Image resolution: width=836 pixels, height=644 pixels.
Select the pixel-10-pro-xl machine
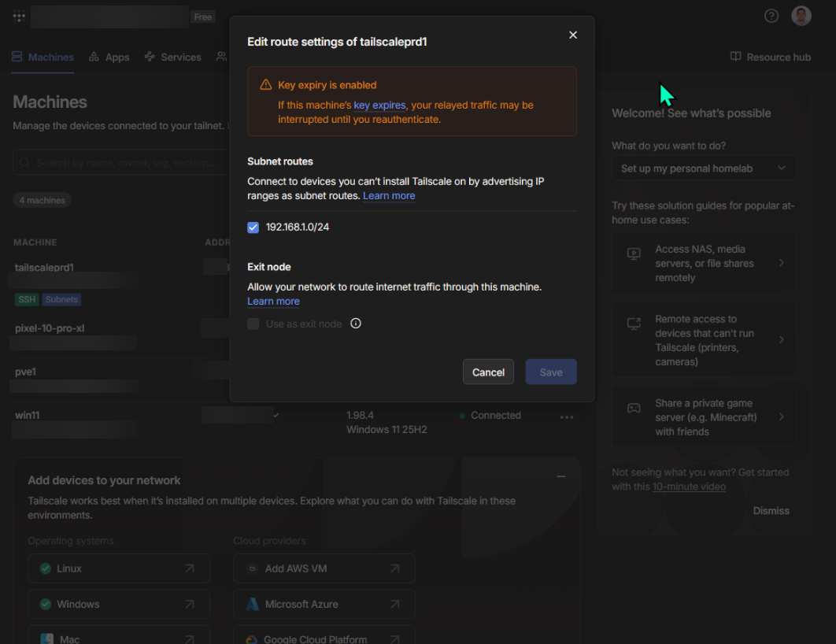coord(50,328)
